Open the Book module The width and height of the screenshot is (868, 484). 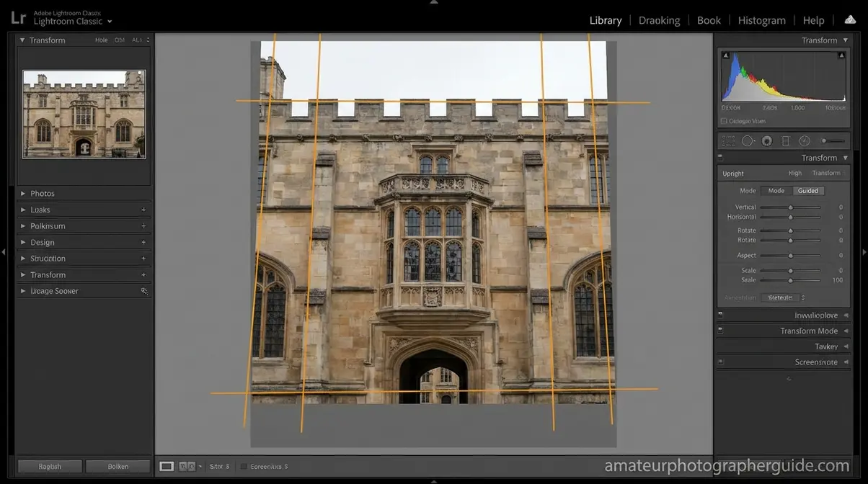click(x=709, y=19)
